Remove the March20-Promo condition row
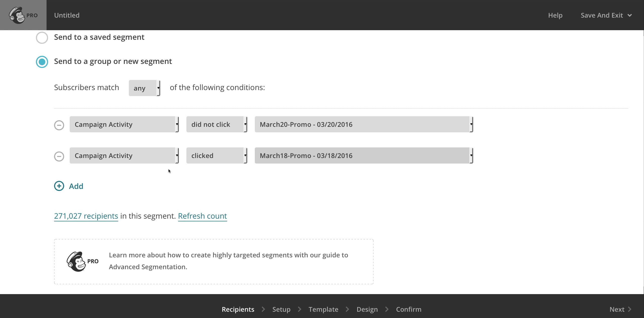Screen dimensions: 644x318 [x=59, y=125]
